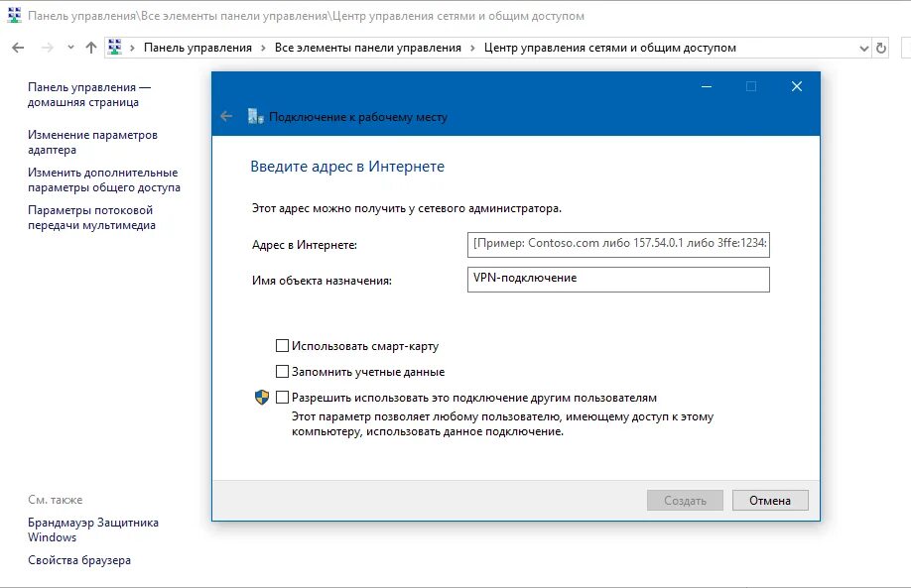911x588 pixels.
Task: Go back in the VPN wizard dialog
Action: click(x=226, y=117)
